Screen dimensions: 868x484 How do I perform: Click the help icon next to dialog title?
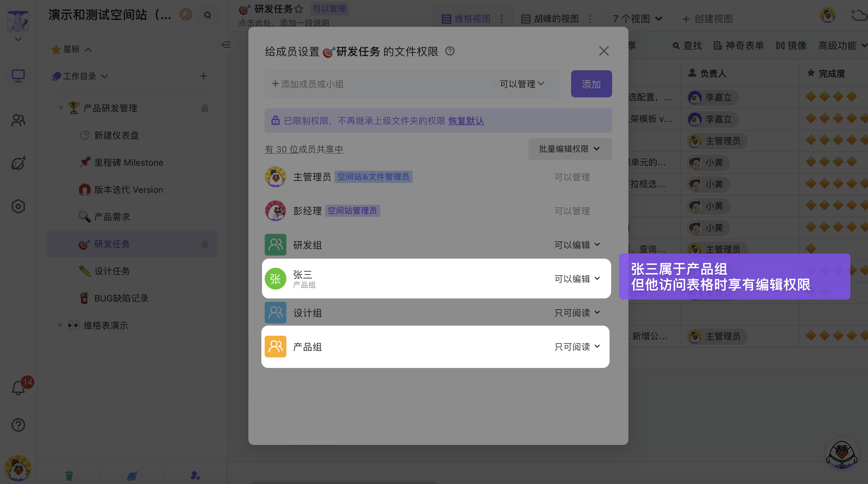[x=450, y=51]
